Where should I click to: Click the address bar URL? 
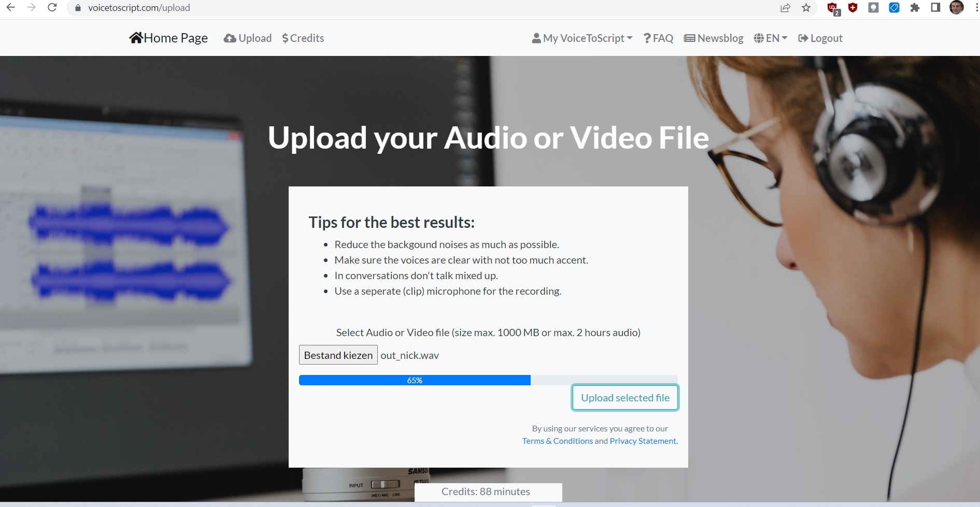click(139, 8)
